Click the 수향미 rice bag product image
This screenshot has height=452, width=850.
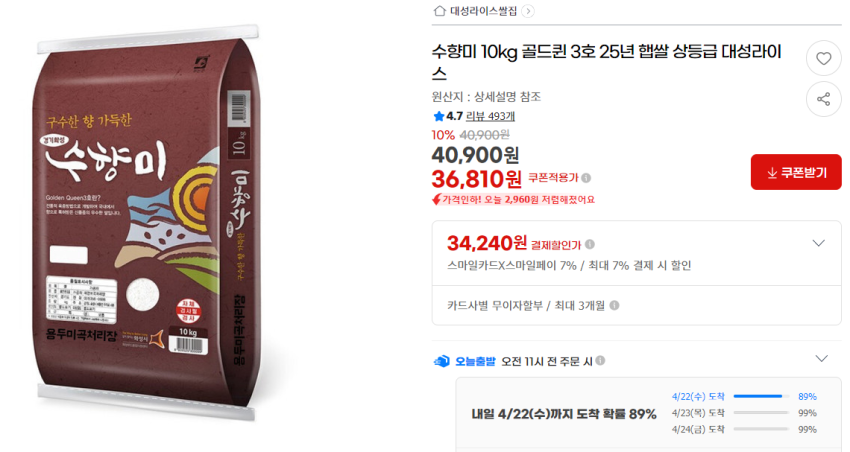point(146,222)
